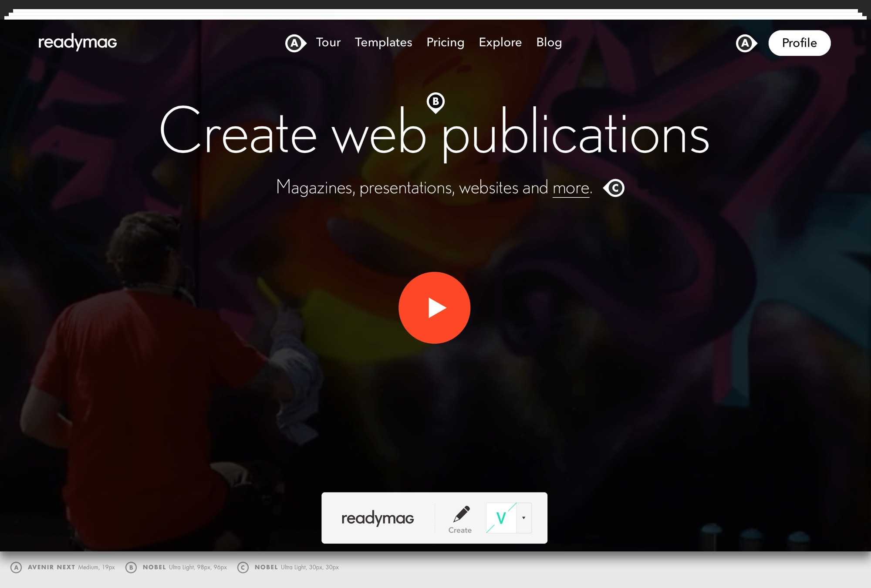This screenshot has width=871, height=588.
Task: Play the intro video
Action: tap(434, 308)
